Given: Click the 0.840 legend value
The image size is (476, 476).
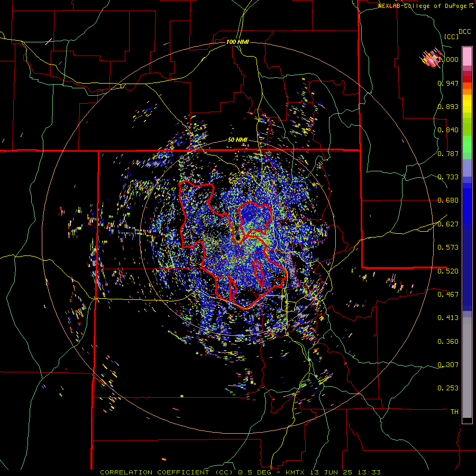Looking at the screenshot, I should pyautogui.click(x=448, y=130).
